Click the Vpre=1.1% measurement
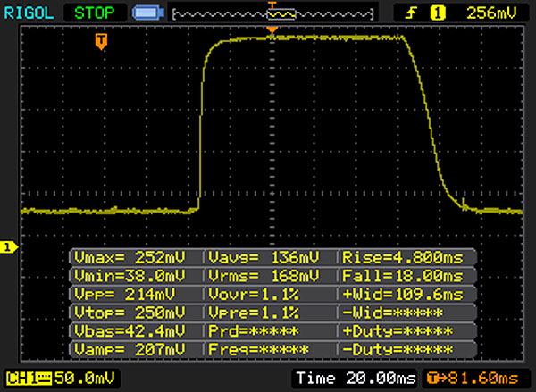The height and width of the screenshot is (392, 536). point(254,313)
